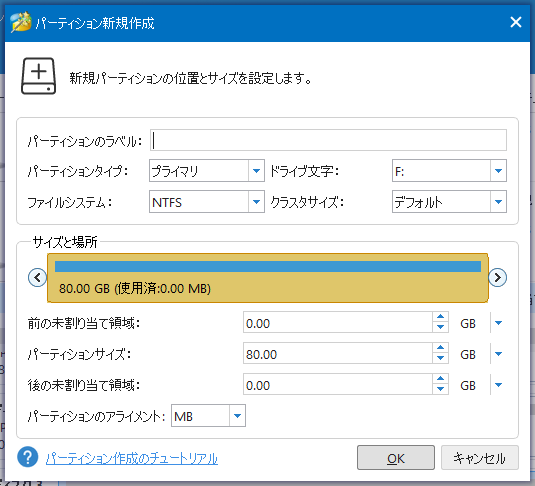Viewport: 535px width, 486px height.
Task: Open the partition creation tutorial link
Action: coord(132,458)
